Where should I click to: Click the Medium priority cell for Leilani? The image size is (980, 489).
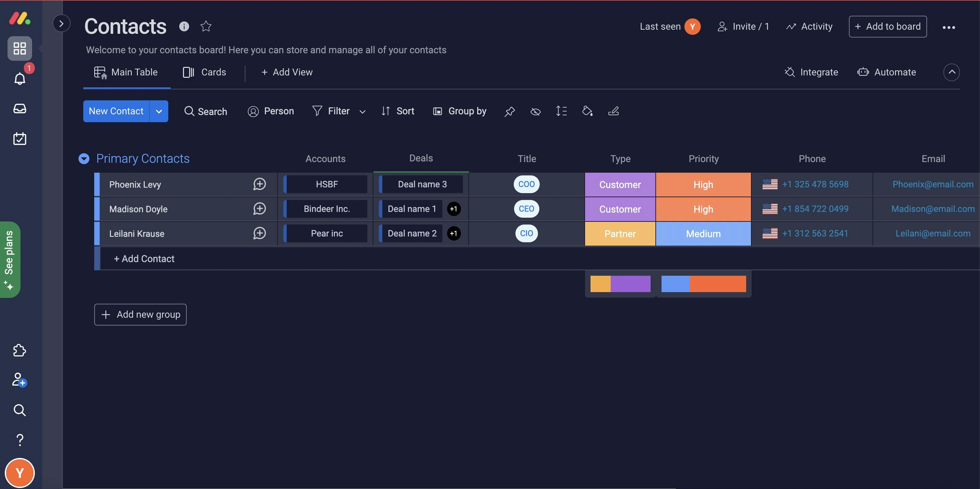pos(703,234)
